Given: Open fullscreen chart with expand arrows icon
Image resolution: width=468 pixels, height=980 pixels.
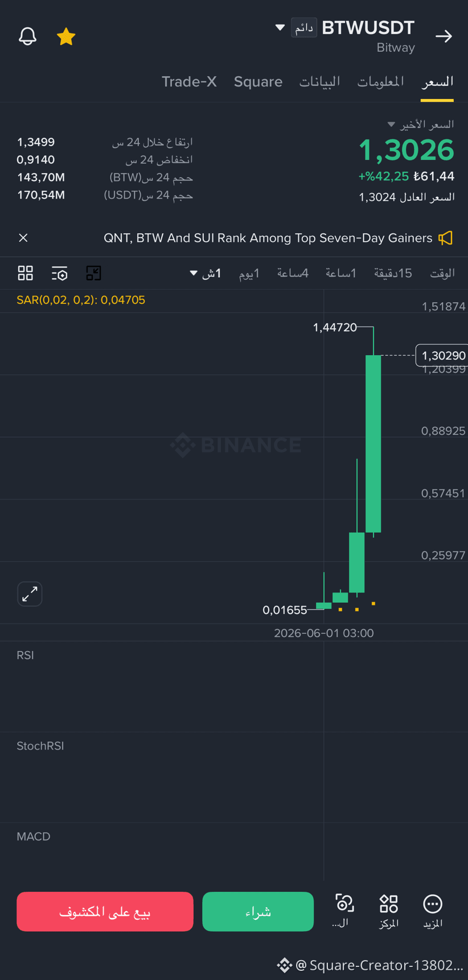Looking at the screenshot, I should [30, 594].
